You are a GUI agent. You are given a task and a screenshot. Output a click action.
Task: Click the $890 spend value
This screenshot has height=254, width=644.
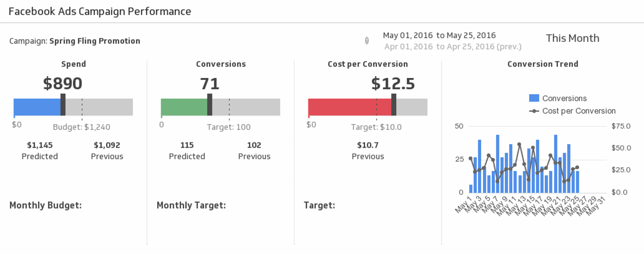point(63,84)
